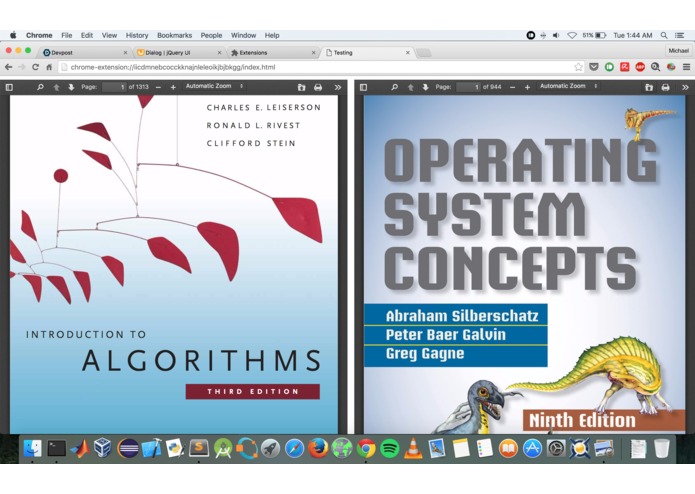Go to next page in right PDF viewer
The height and width of the screenshot is (494, 695).
[425, 87]
